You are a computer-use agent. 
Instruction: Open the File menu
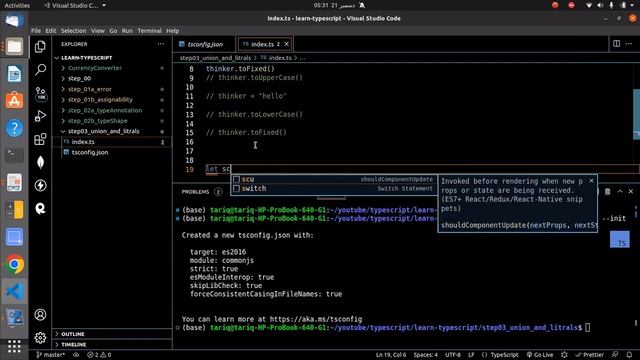[x=36, y=31]
